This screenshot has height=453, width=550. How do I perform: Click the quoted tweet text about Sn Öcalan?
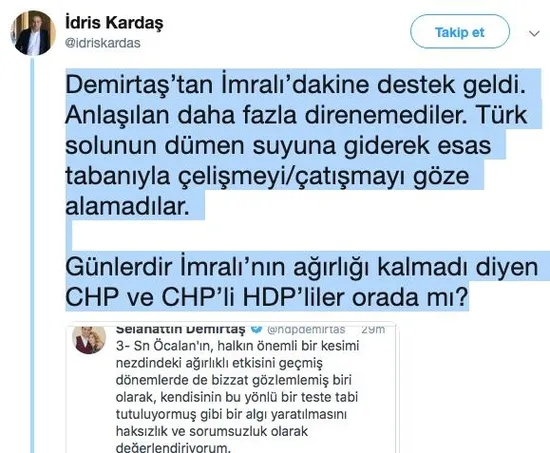pyautogui.click(x=237, y=397)
